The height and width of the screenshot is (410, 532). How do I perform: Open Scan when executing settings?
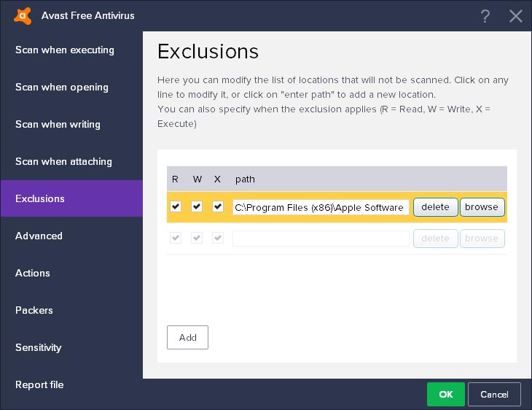[64, 50]
